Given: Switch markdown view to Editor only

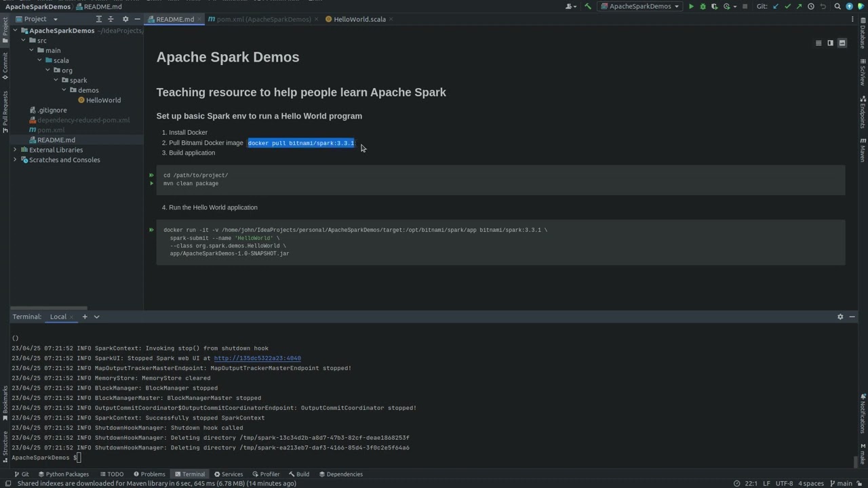Looking at the screenshot, I should (818, 43).
